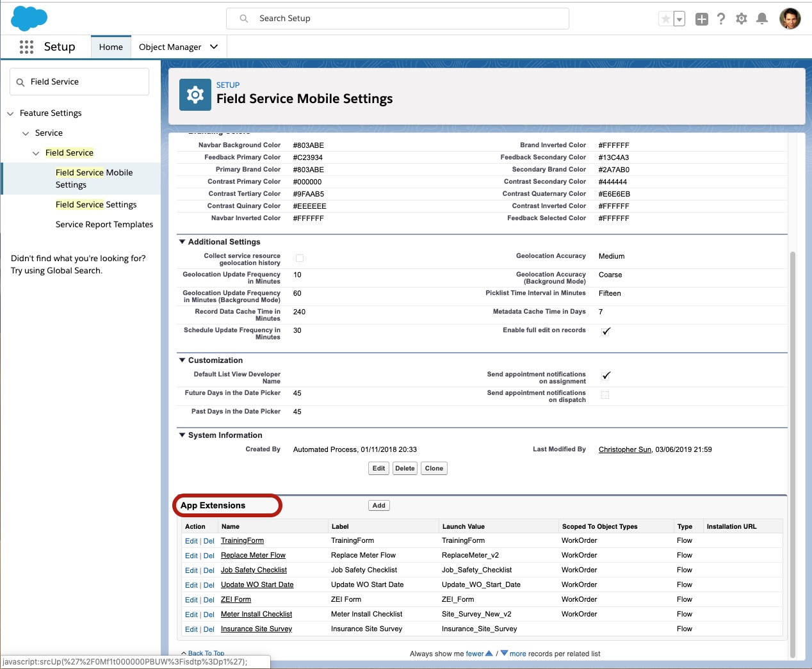Viewport: 812px width, 669px height.
Task: Open the user profile avatar
Action: point(790,19)
